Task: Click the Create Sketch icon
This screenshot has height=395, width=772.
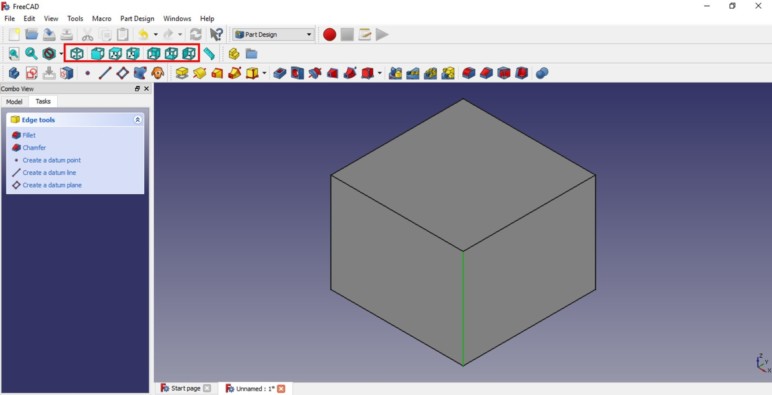Action: pyautogui.click(x=32, y=73)
